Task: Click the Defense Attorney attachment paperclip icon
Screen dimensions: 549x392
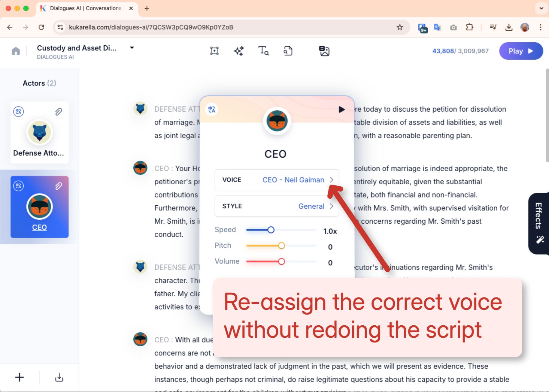Action: click(59, 112)
